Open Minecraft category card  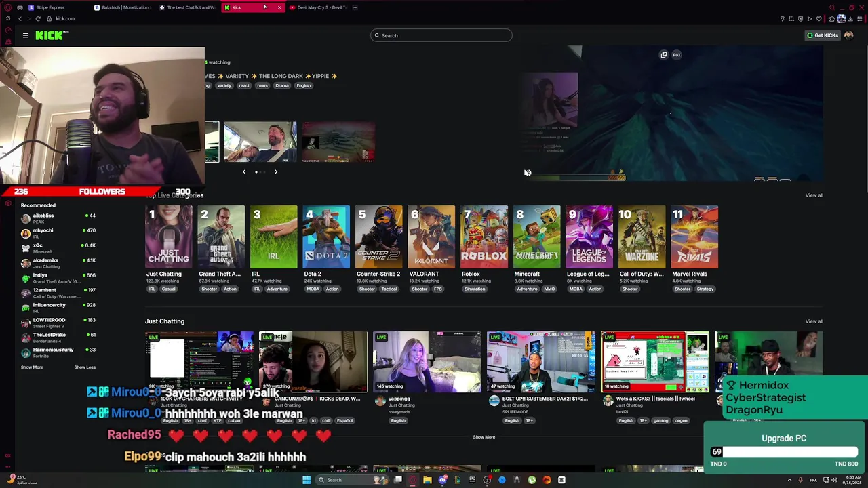click(537, 237)
